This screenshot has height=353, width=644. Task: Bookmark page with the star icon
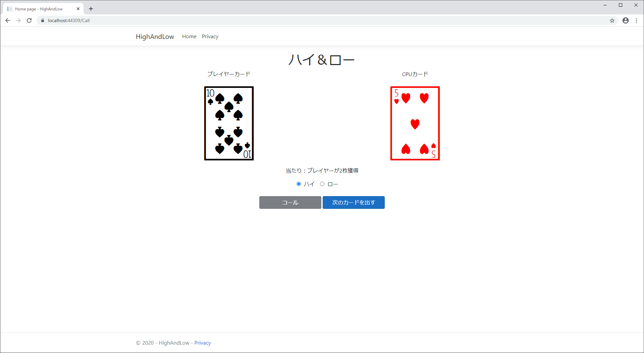(612, 20)
